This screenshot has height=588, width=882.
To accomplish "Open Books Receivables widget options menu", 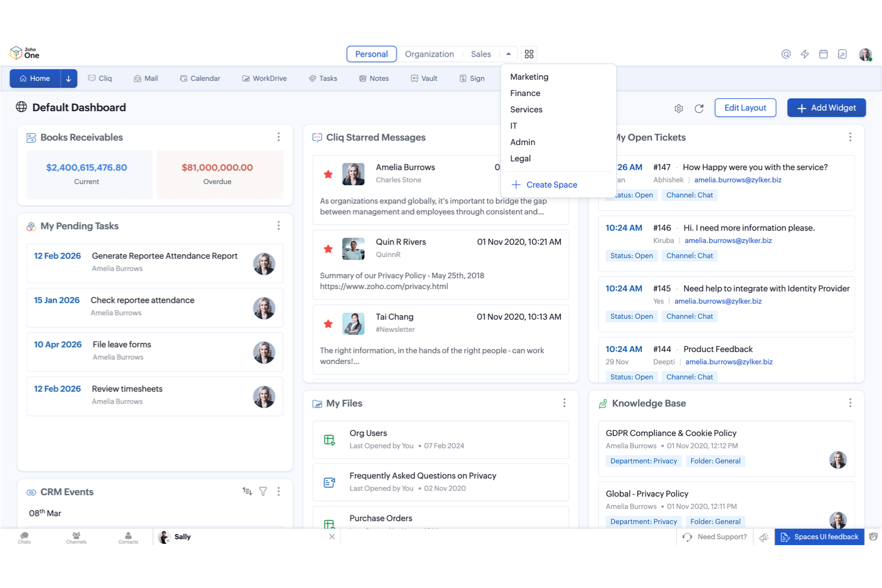I will 278,137.
